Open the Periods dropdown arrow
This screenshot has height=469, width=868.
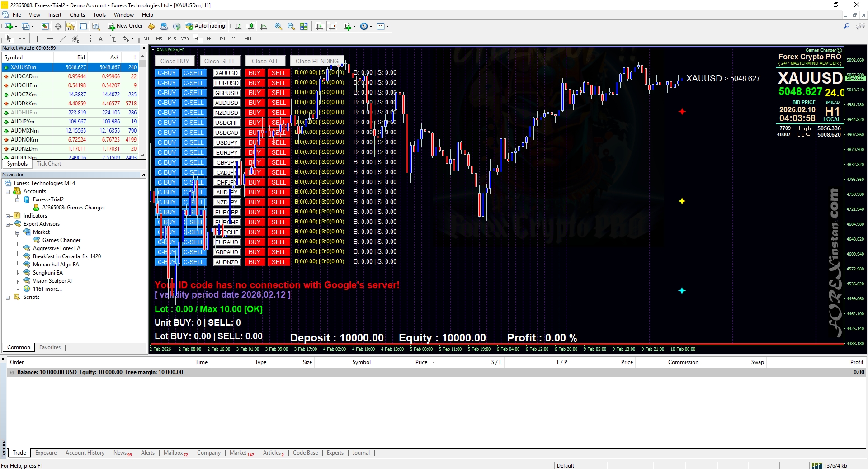click(371, 26)
